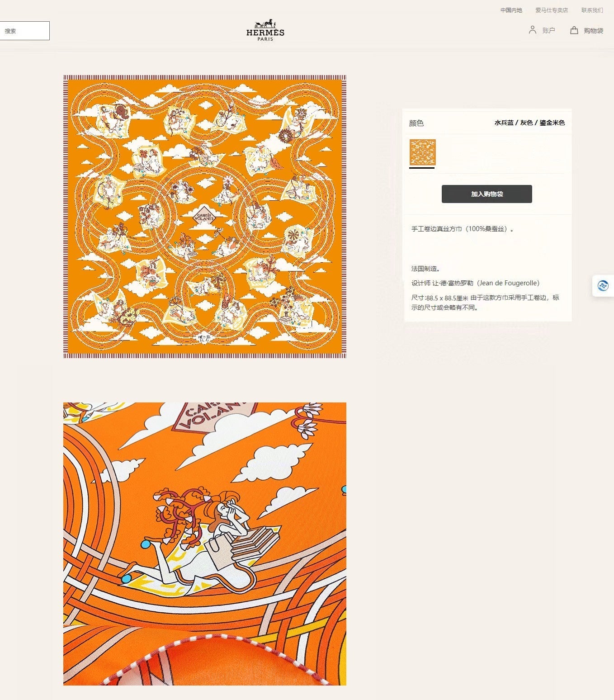Click the 购物袋 text link
This screenshot has height=700, width=614.
tap(593, 31)
